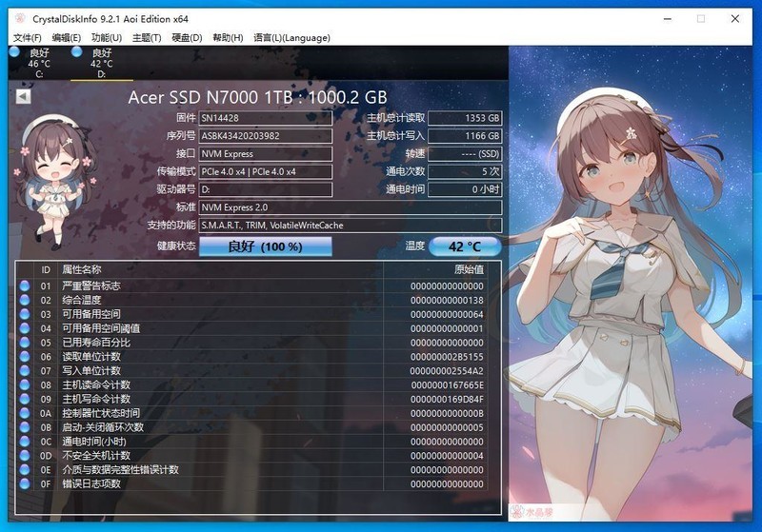The height and width of the screenshot is (532, 762).
Task: Click status icon for 0A 控制器忙状态时间
Action: click(25, 413)
